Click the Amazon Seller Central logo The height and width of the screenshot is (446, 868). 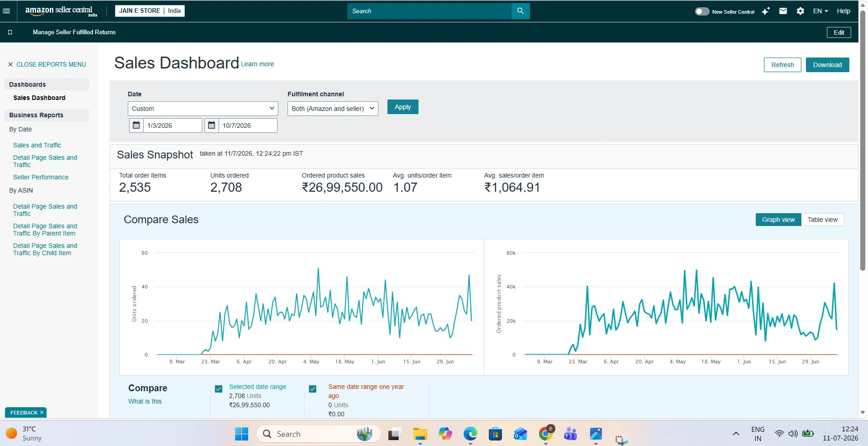pos(61,11)
